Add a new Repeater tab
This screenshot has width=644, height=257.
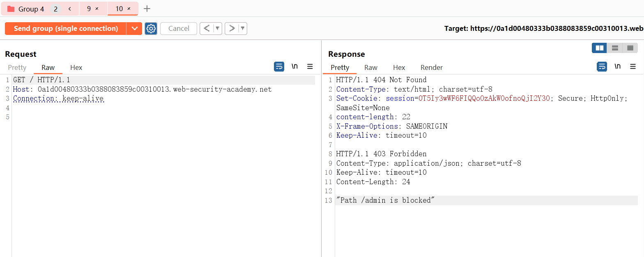(147, 9)
